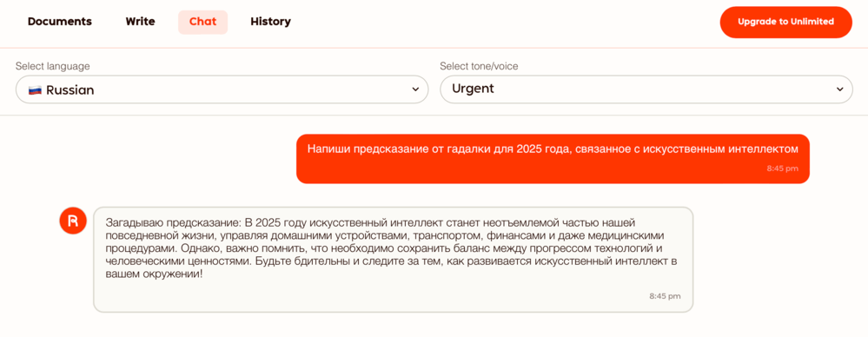Image resolution: width=868 pixels, height=337 pixels.
Task: Switch to the Documents tab
Action: coord(60,22)
